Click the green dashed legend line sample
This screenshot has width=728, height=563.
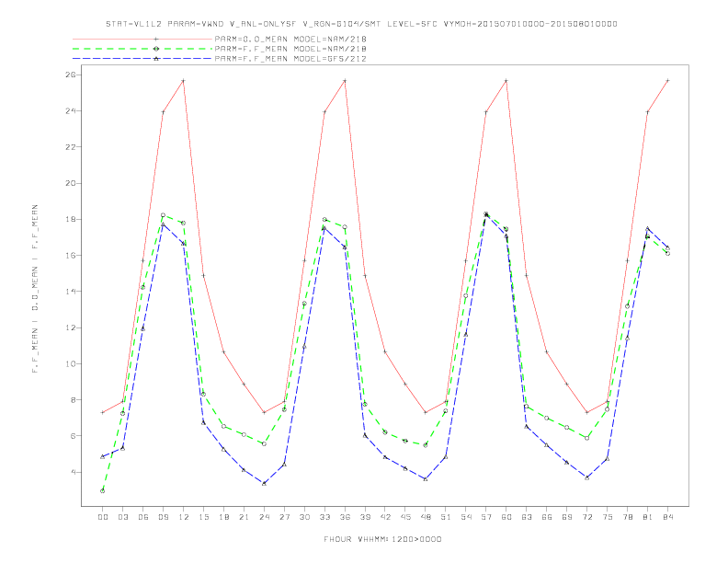point(142,49)
